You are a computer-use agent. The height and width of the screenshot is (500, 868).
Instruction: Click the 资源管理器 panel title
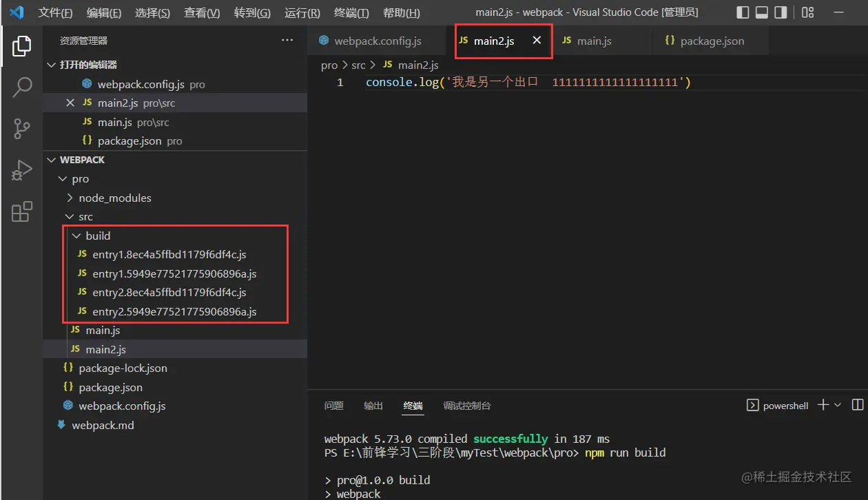(83, 41)
